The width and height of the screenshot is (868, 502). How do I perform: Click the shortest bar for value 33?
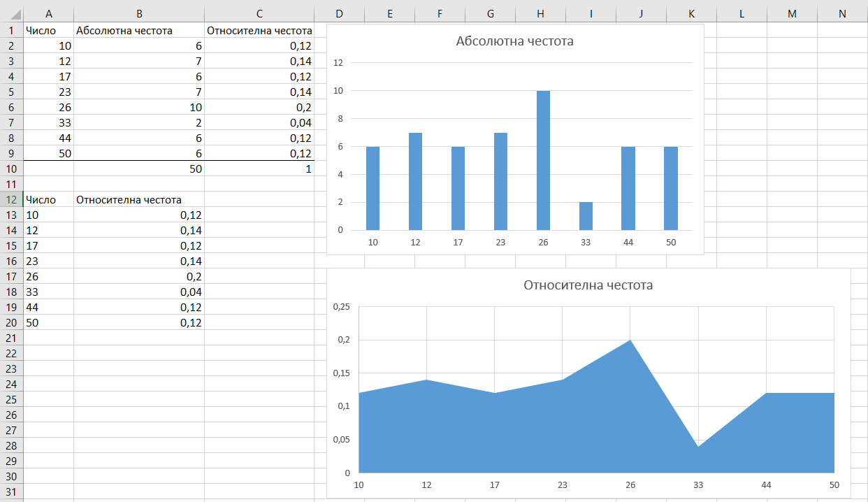coord(586,216)
